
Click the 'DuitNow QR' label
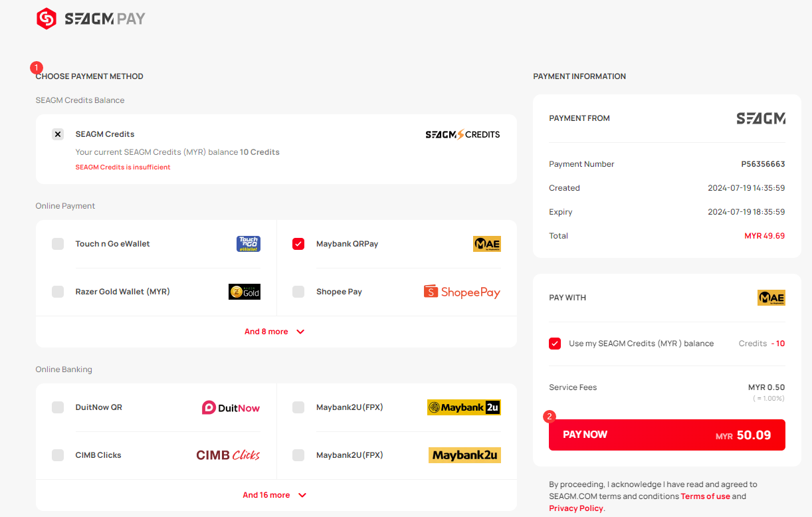click(99, 407)
